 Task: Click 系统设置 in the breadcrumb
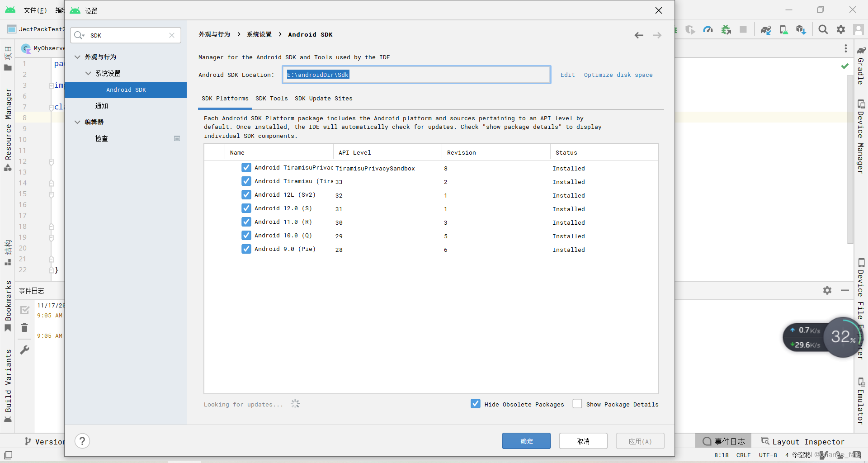[259, 34]
